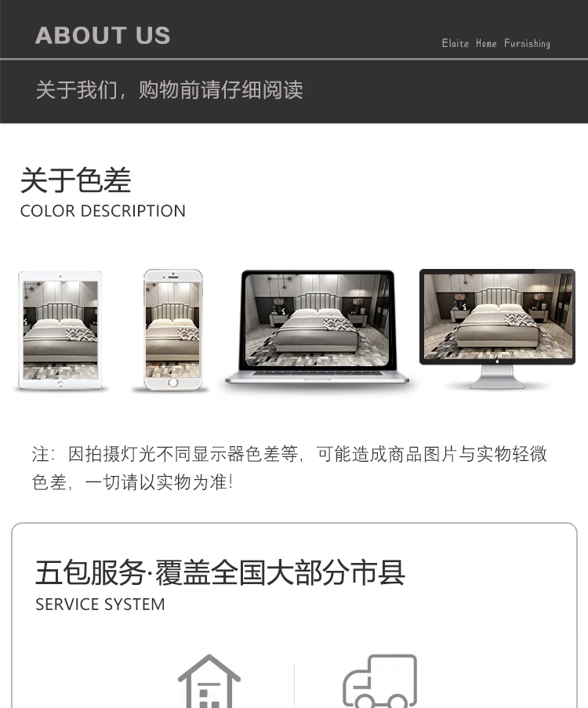This screenshot has width=588, height=708.
Task: Click the monitor stand in the image
Action: coord(497,376)
